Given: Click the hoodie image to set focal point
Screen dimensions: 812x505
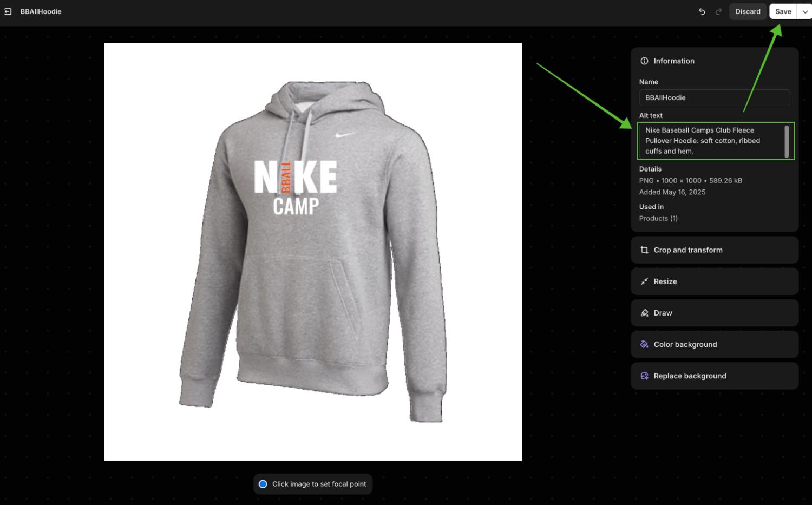Looking at the screenshot, I should pyautogui.click(x=313, y=252).
